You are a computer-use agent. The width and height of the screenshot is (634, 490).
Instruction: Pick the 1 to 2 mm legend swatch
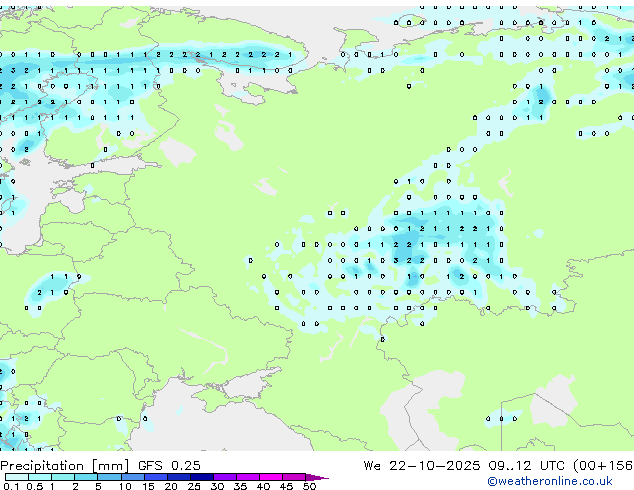click(63, 477)
